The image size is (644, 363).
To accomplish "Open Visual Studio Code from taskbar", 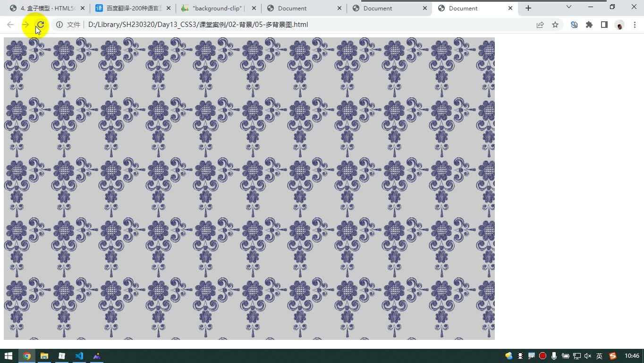I will click(79, 356).
